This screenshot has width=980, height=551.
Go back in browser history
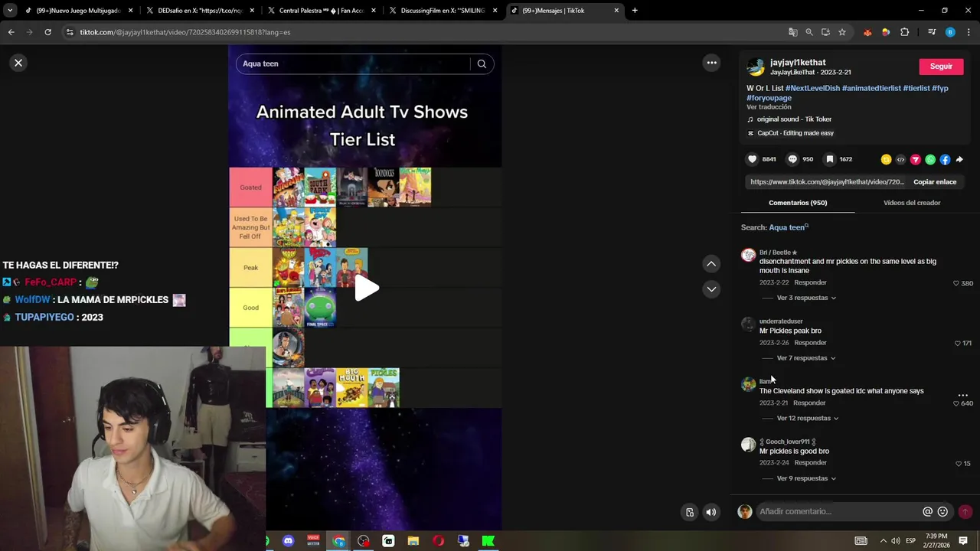pyautogui.click(x=11, y=32)
